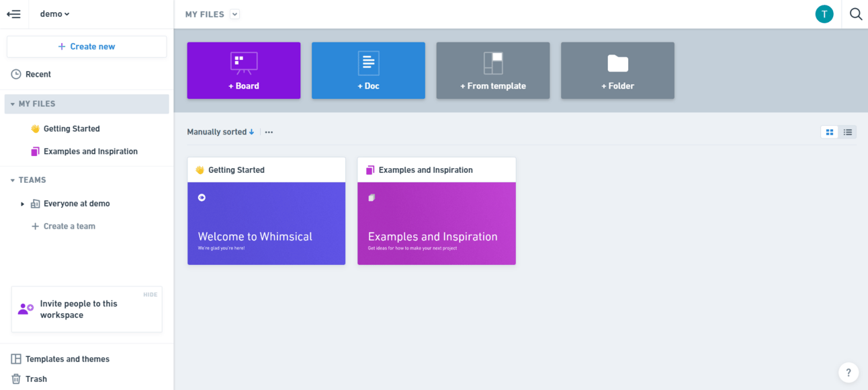This screenshot has height=390, width=868.
Task: Open help with the question mark button
Action: coord(849,373)
